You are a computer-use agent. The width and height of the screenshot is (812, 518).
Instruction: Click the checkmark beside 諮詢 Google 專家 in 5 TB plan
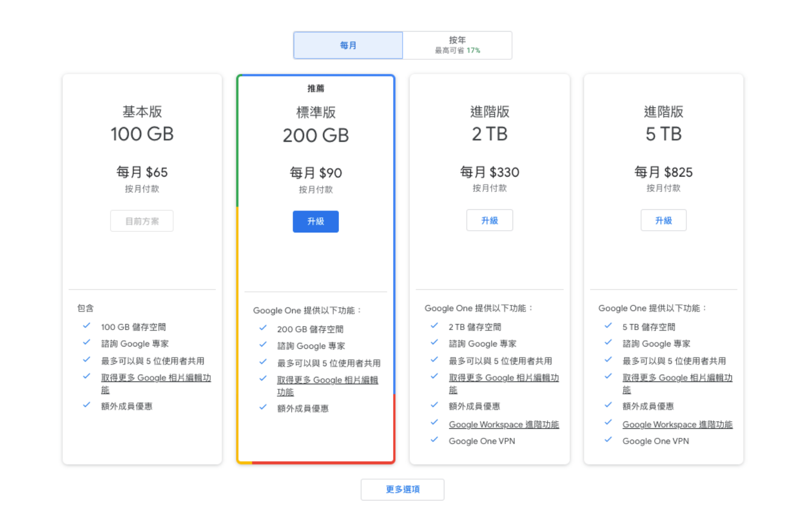click(607, 344)
